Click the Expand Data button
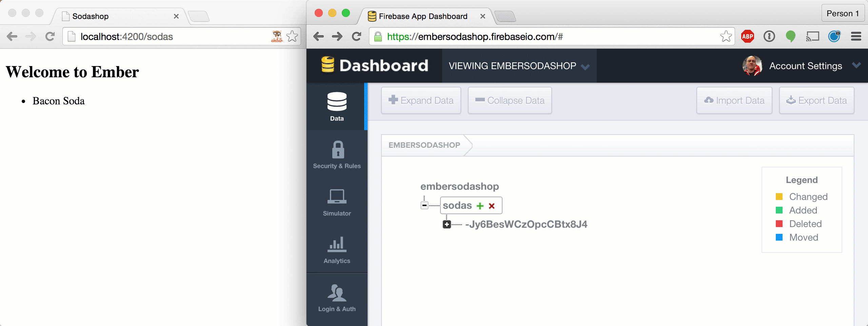 (421, 100)
